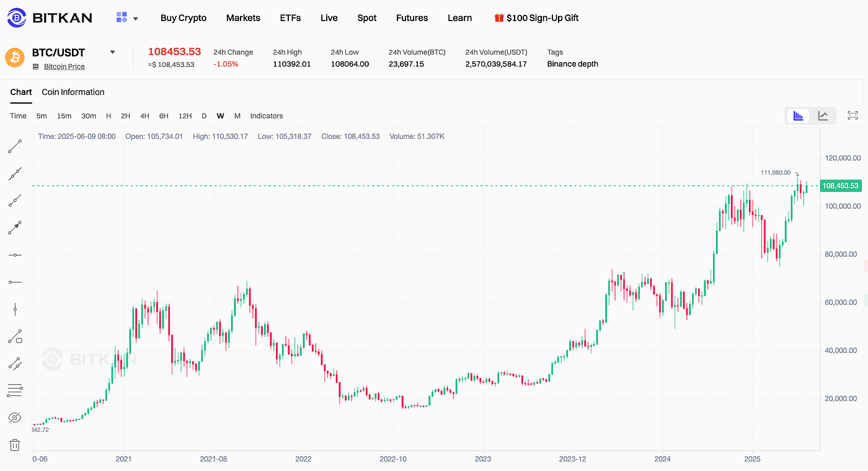Click the green 108,453.53 price axis label
Image resolution: width=868 pixels, height=471 pixels.
click(840, 186)
